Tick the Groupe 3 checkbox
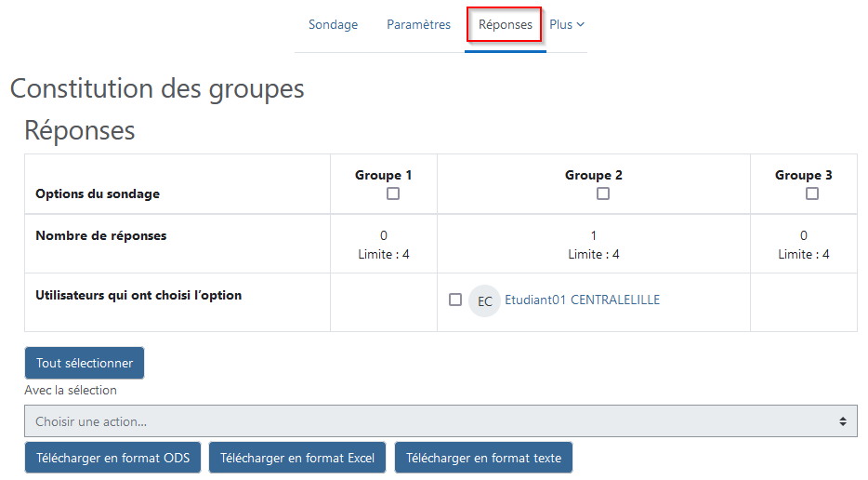Viewport: 868px width, 480px height. point(812,193)
